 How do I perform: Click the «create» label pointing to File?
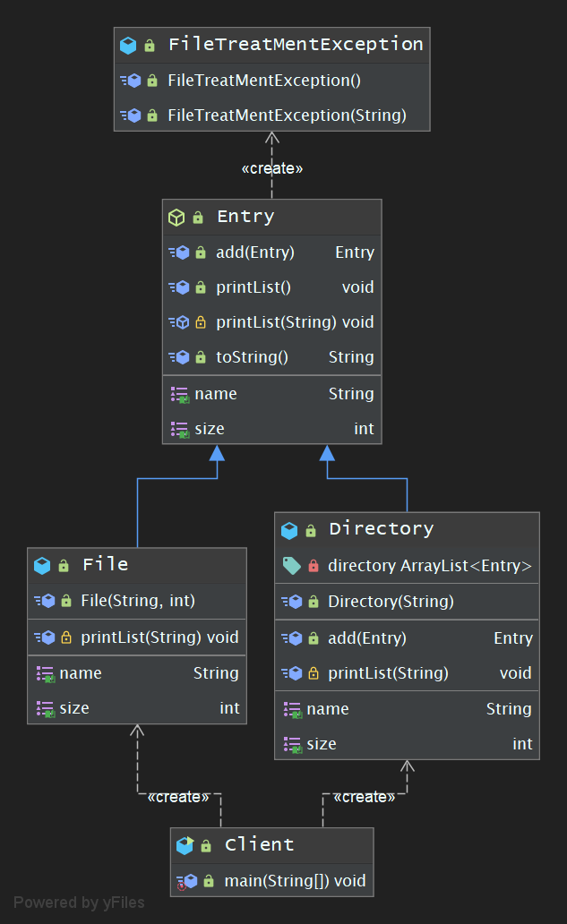tap(177, 797)
